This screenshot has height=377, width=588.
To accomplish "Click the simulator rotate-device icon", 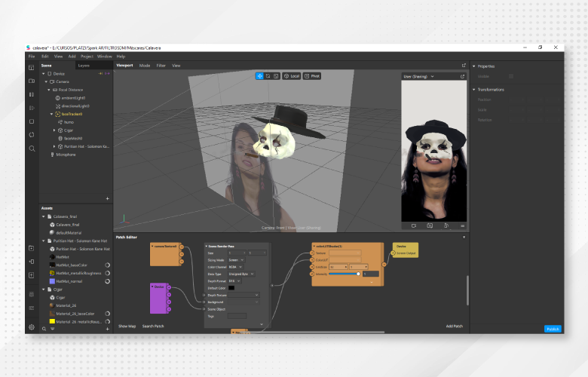I will click(446, 226).
